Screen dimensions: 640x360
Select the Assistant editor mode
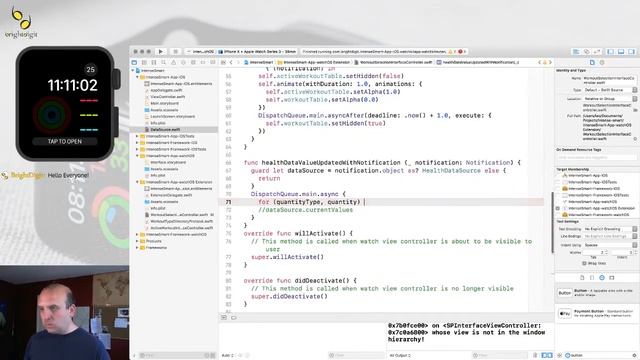[587, 52]
